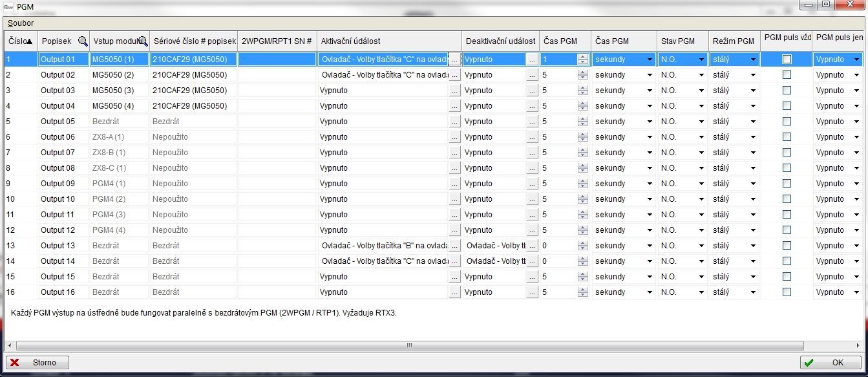The width and height of the screenshot is (868, 377).
Task: Expand the sekundy dropdown for Output 02
Action: (x=650, y=75)
